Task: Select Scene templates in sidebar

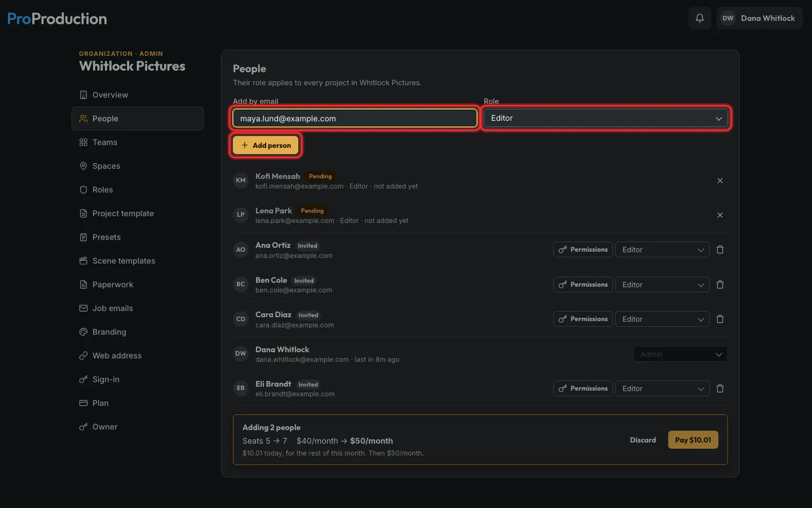Action: point(138,261)
